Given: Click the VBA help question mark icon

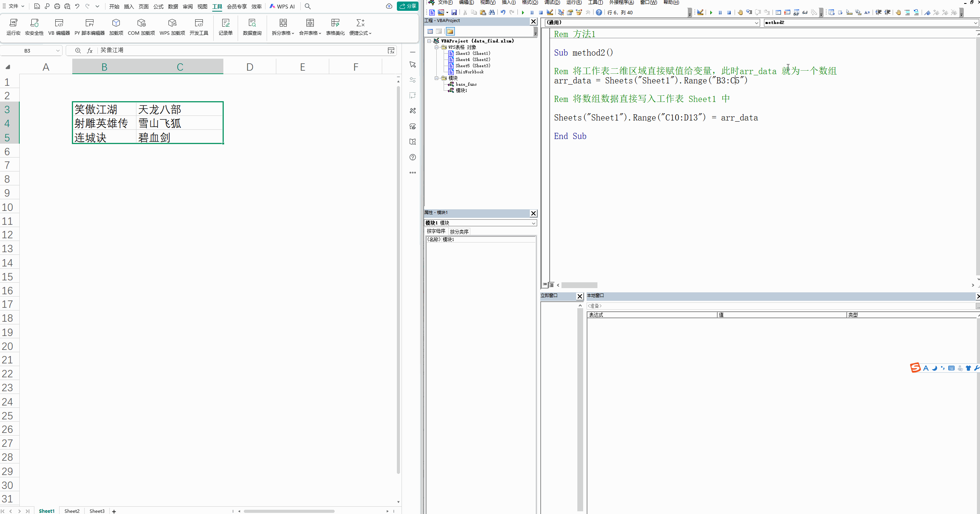Looking at the screenshot, I should 599,12.
